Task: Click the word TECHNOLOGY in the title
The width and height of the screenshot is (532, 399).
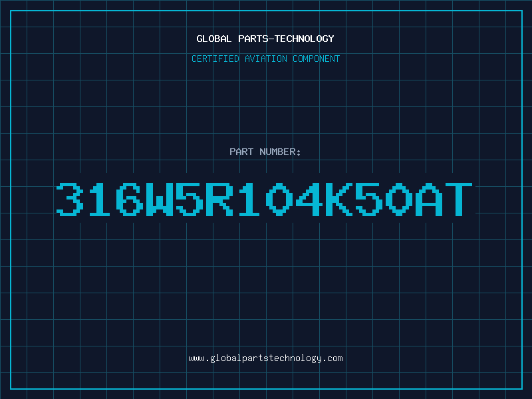Action: (305, 39)
